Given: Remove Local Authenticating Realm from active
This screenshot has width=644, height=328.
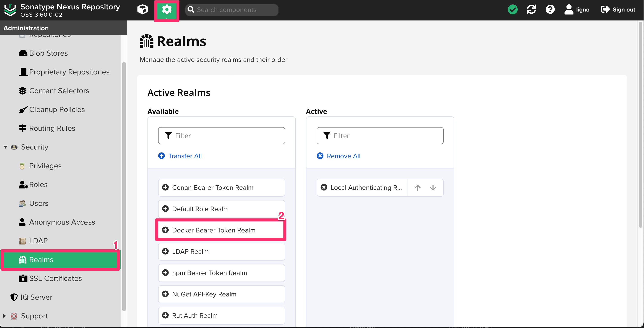Looking at the screenshot, I should point(324,187).
